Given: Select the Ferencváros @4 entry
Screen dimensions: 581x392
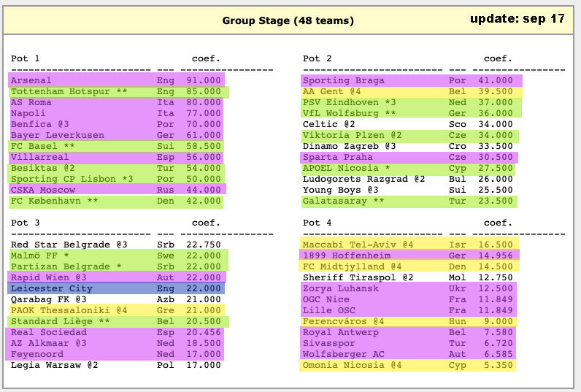Looking at the screenshot, I should (409, 321).
